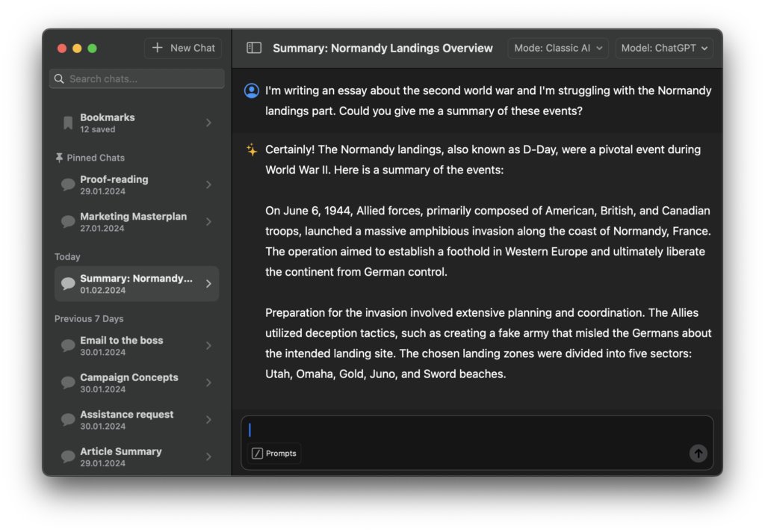This screenshot has height=532, width=765.
Task: Open the Mode: Classic AI dropdown
Action: point(557,49)
